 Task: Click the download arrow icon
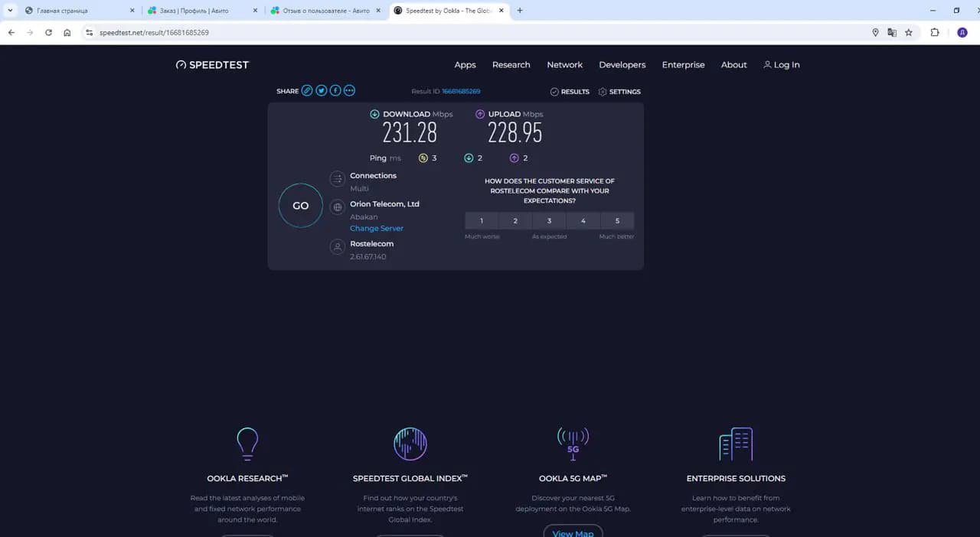pyautogui.click(x=374, y=114)
